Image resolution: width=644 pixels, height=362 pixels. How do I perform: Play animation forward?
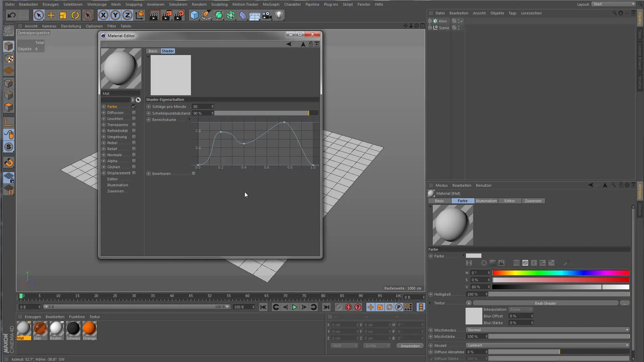tap(294, 307)
